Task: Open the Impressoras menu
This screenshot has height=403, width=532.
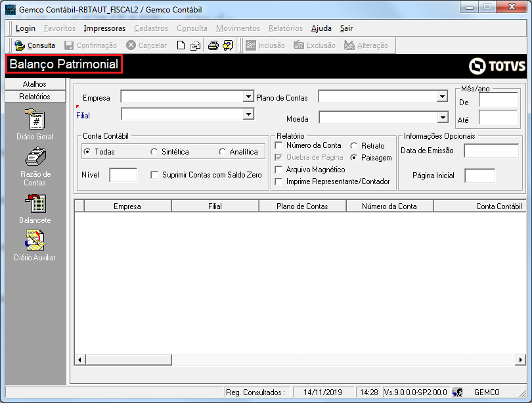Action: pyautogui.click(x=104, y=28)
